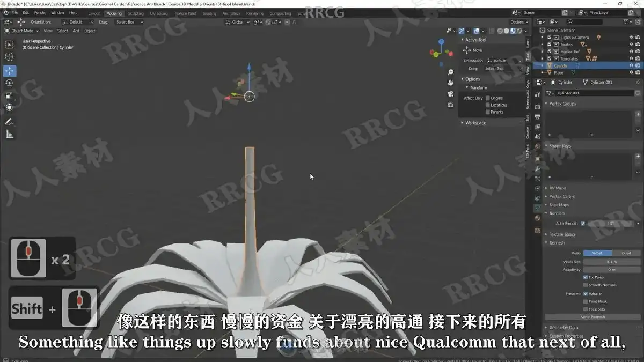Open the Options dropdown in viewport header
Screen dimensions: 644x362
pyautogui.click(x=518, y=22)
